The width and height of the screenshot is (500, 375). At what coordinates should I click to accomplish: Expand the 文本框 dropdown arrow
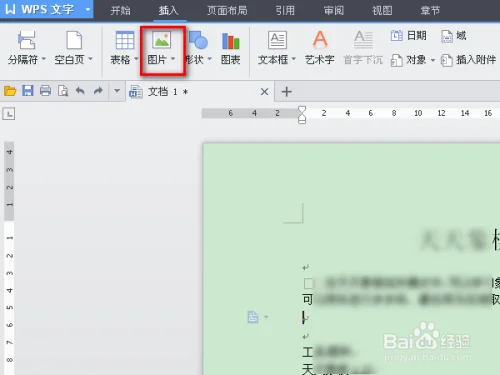tap(294, 59)
